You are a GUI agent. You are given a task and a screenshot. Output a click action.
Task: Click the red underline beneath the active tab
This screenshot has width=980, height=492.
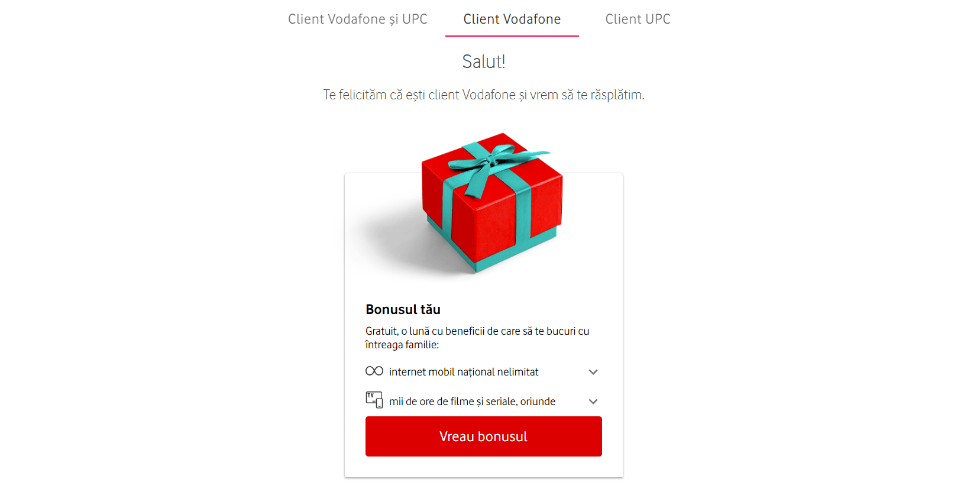(512, 36)
